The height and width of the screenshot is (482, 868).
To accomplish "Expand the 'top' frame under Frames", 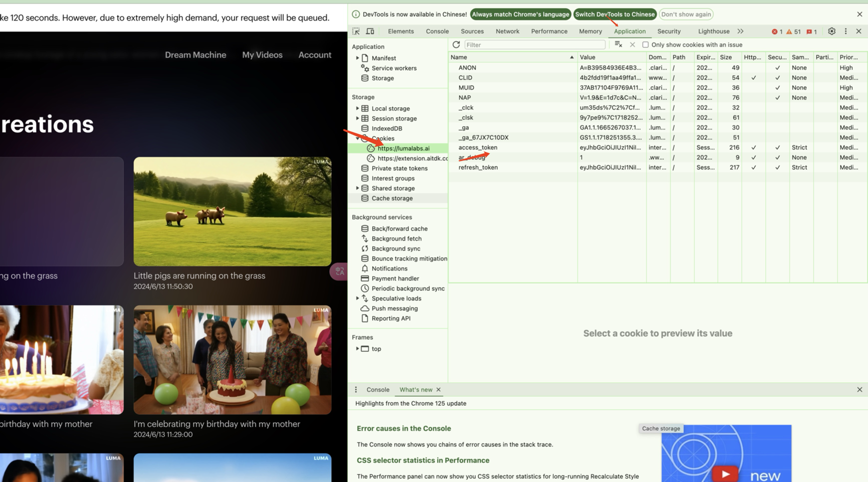I will 358,348.
